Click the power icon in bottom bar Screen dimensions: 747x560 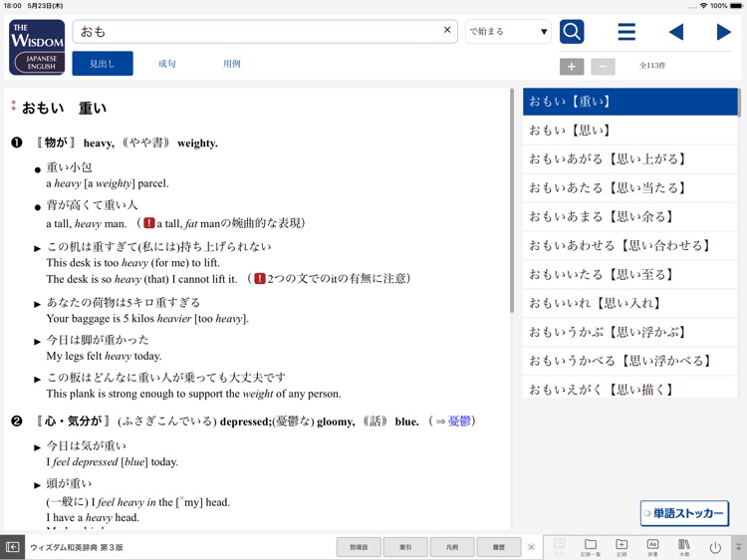tap(715, 548)
